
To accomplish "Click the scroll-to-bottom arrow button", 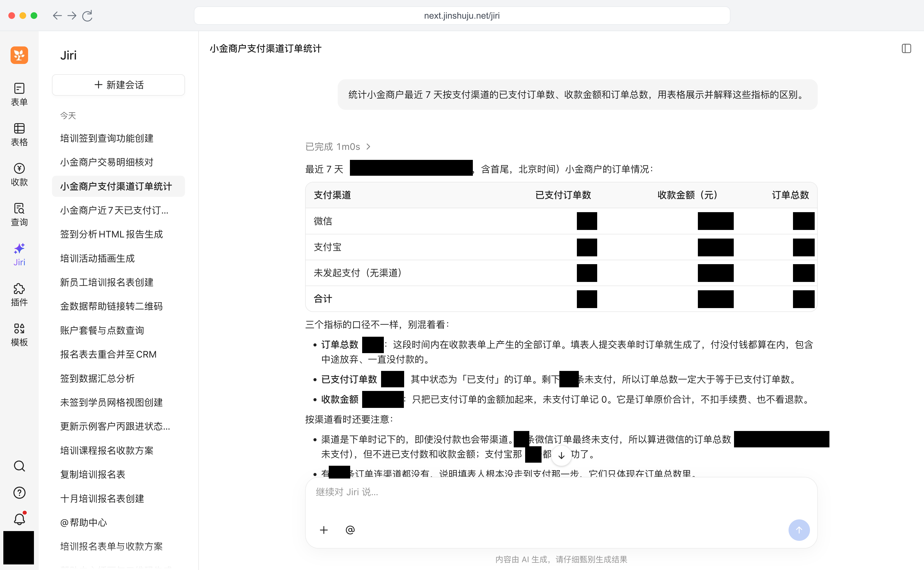I will 561,455.
